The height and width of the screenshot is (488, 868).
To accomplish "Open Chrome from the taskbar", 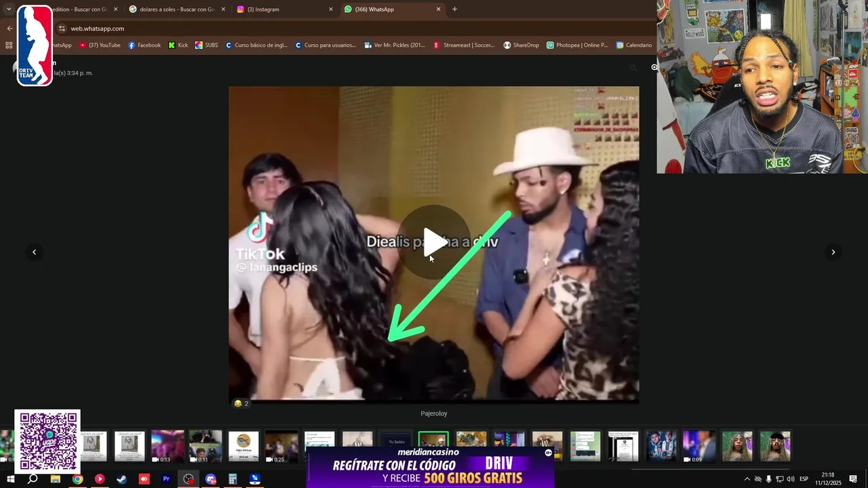I will (78, 479).
